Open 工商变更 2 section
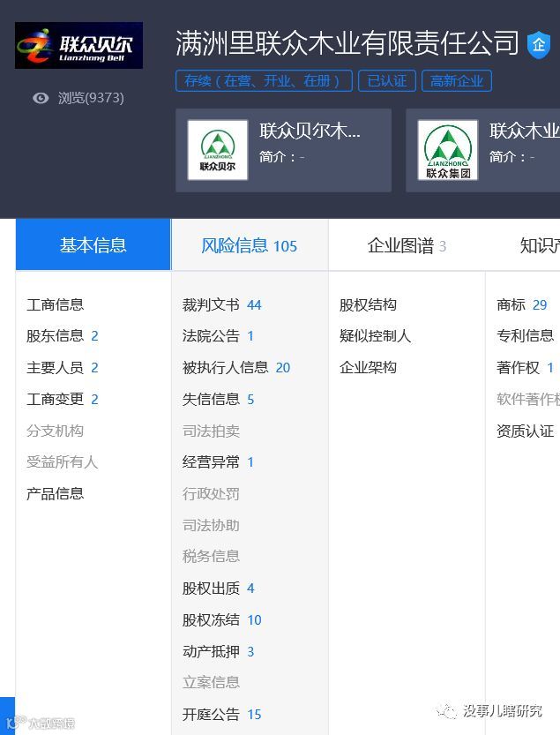The image size is (560, 735). (x=63, y=400)
